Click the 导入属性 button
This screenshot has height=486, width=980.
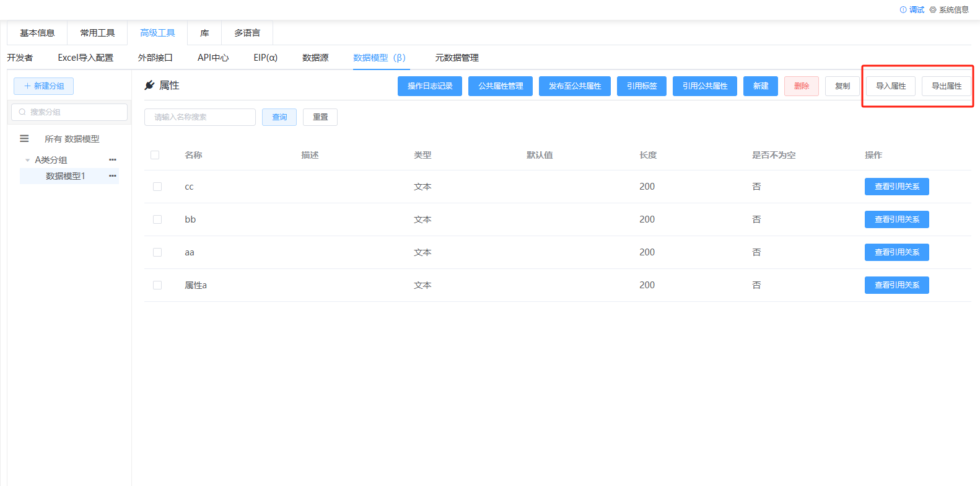tap(890, 86)
